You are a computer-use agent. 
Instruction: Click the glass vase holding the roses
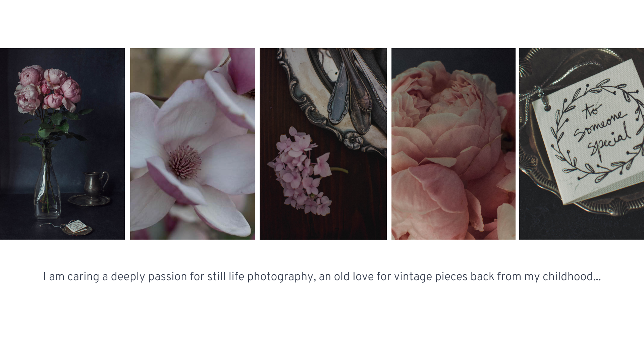[x=47, y=184]
